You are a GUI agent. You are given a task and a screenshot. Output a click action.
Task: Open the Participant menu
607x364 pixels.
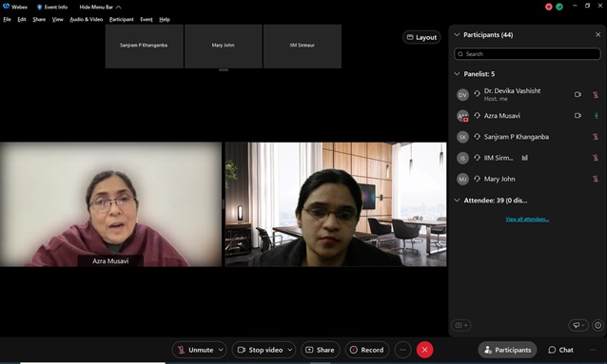click(x=121, y=19)
